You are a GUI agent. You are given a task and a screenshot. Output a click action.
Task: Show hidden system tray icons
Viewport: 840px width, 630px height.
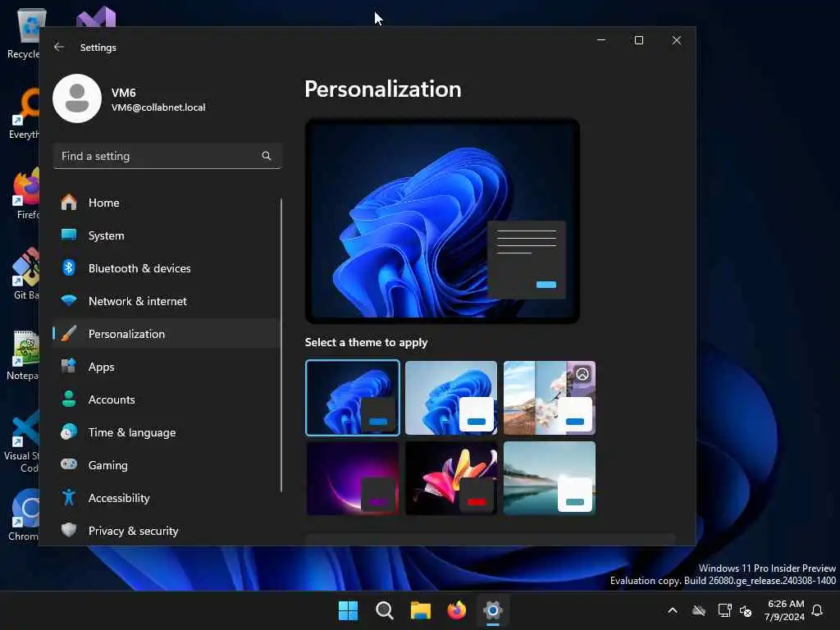point(673,610)
